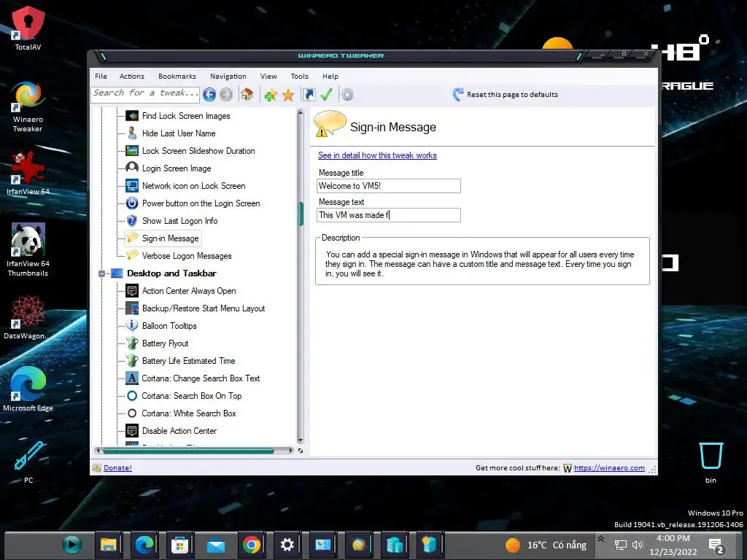
Task: Open the View menu
Action: [268, 76]
